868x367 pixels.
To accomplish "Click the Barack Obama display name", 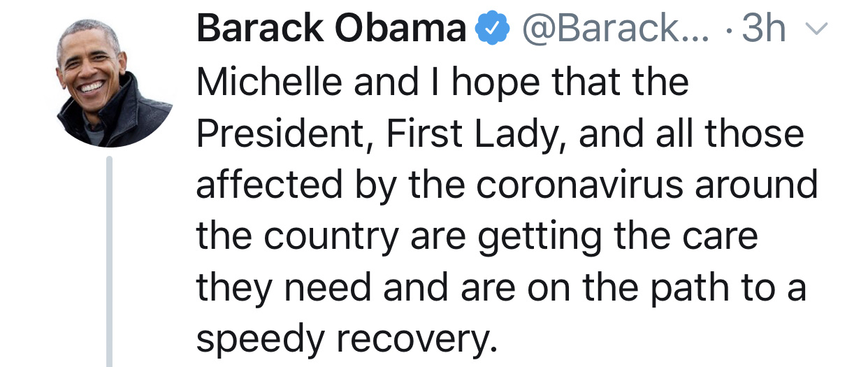I will pyautogui.click(x=332, y=29).
